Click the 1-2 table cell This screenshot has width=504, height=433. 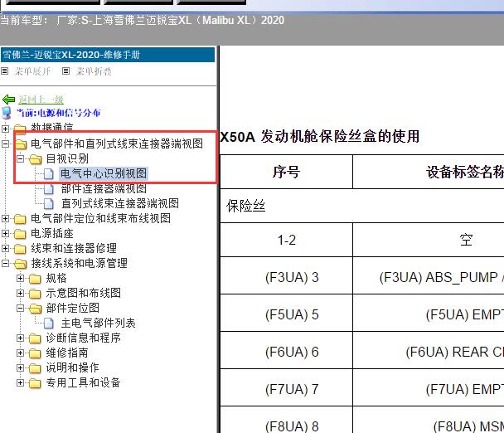[x=286, y=240]
